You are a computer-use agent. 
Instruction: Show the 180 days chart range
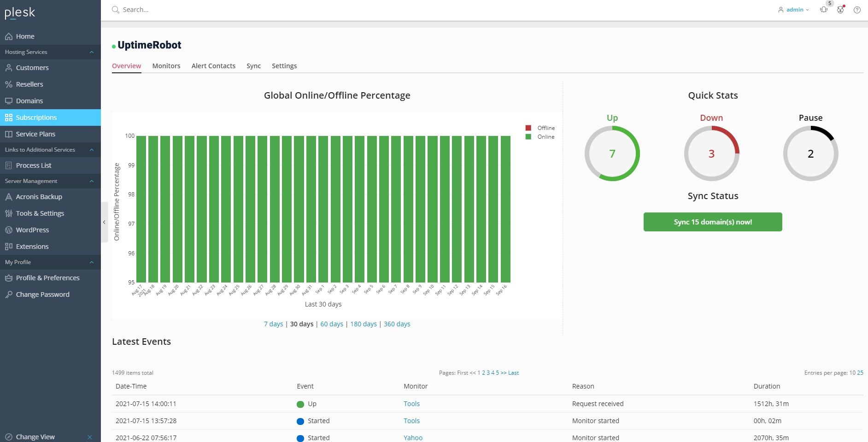[x=364, y=324]
